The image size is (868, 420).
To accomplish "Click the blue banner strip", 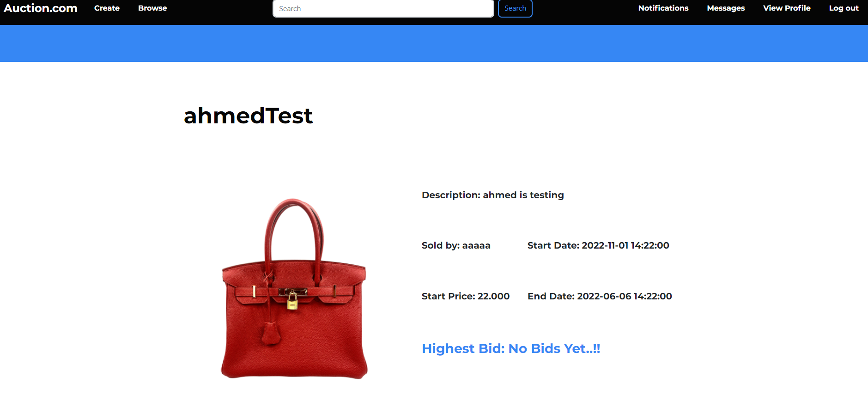I will pyautogui.click(x=434, y=43).
